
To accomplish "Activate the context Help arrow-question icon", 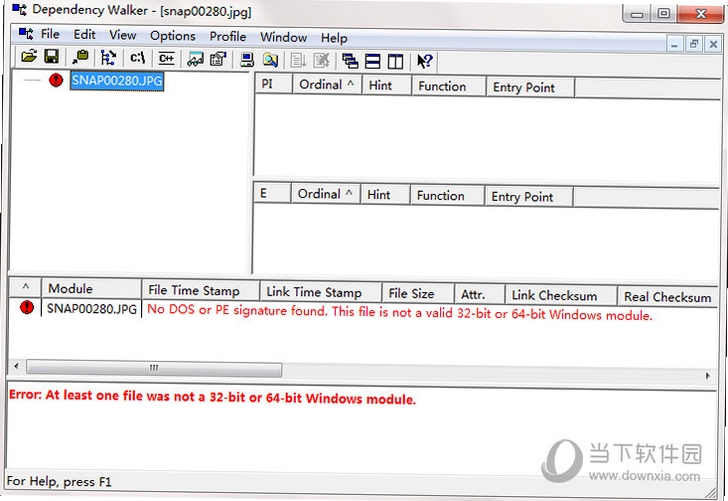I will point(424,61).
